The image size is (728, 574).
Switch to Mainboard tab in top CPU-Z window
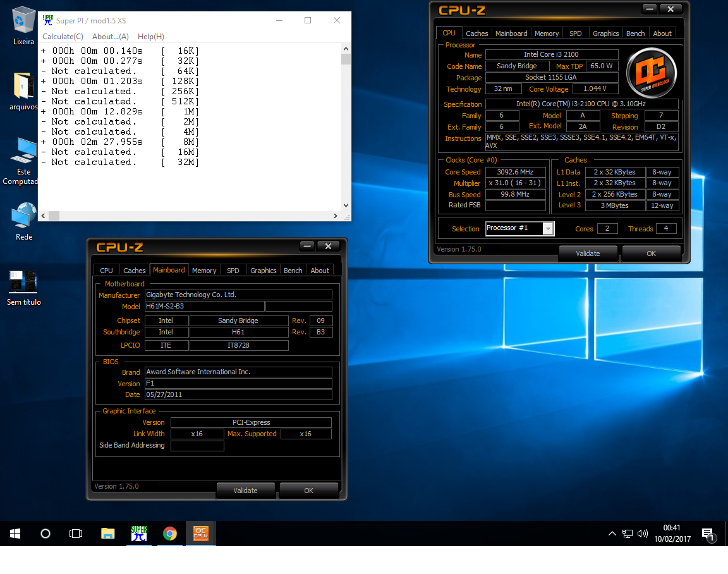click(x=511, y=34)
